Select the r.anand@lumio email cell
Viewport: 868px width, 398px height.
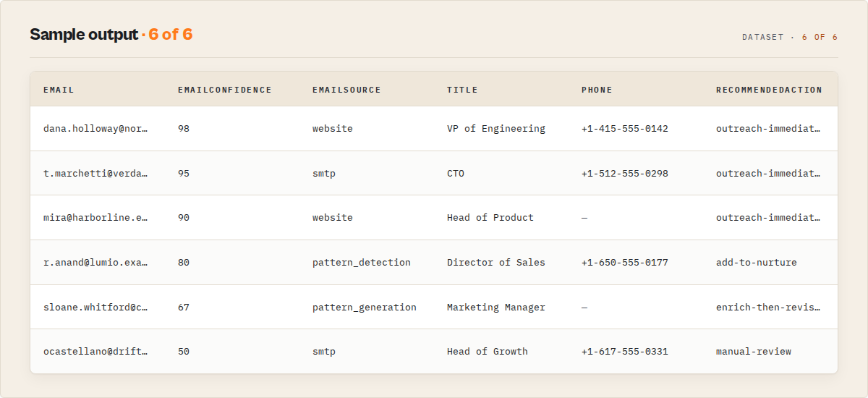click(95, 262)
